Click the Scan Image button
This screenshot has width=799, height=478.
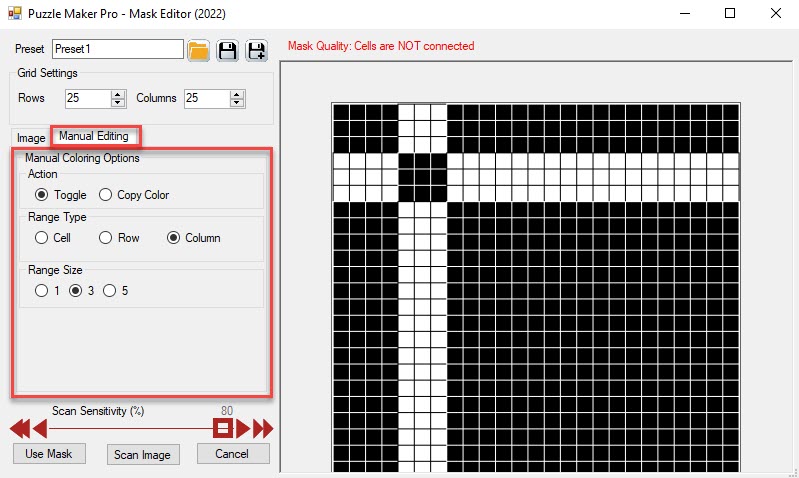click(143, 455)
